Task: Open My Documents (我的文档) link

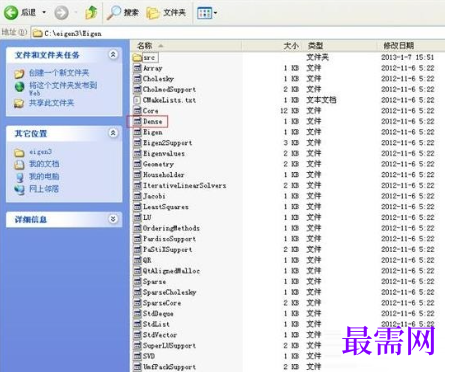Action: (44, 164)
